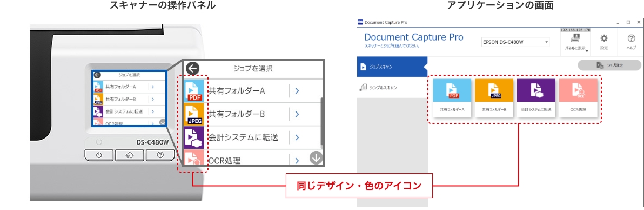This screenshot has height=210, width=644.
Task: Choose the 会計システムに転送 text in enlarged panel
Action: pos(243,137)
